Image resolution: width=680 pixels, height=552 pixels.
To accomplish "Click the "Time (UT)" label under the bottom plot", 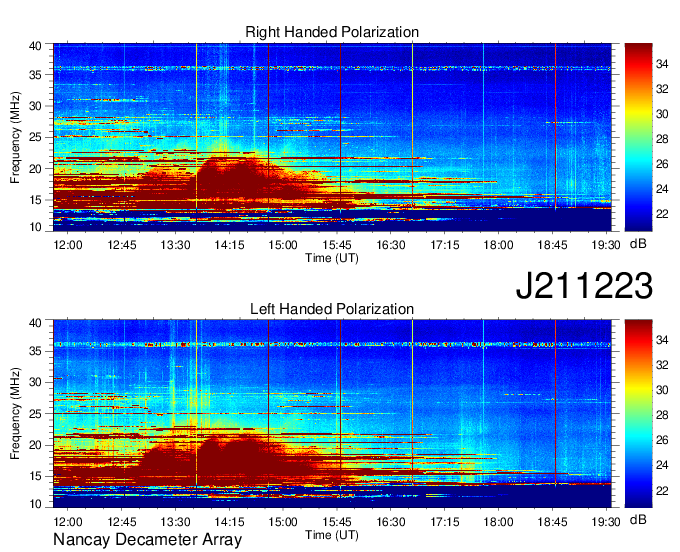I will coord(332,535).
